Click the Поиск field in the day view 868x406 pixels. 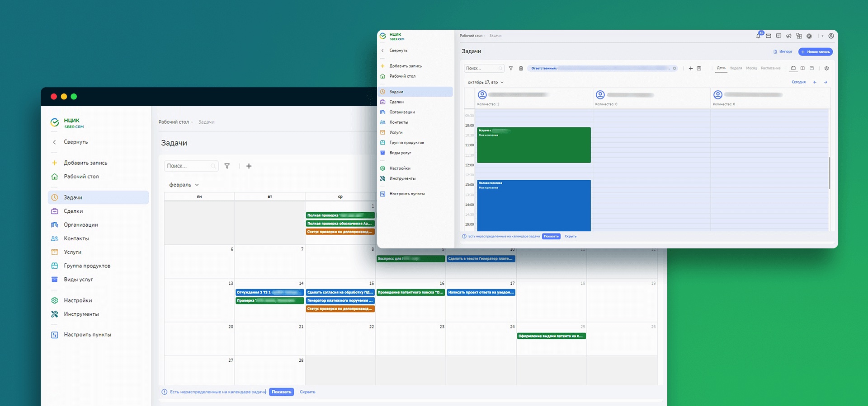pos(484,69)
